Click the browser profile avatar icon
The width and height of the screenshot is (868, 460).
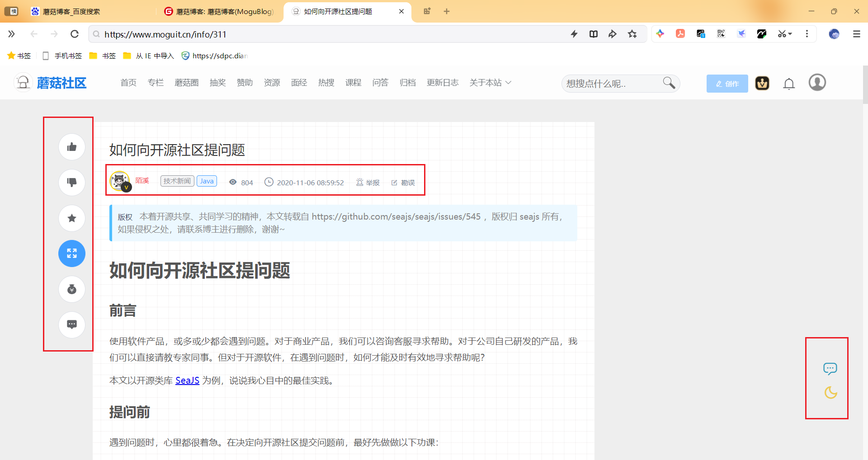tap(834, 34)
